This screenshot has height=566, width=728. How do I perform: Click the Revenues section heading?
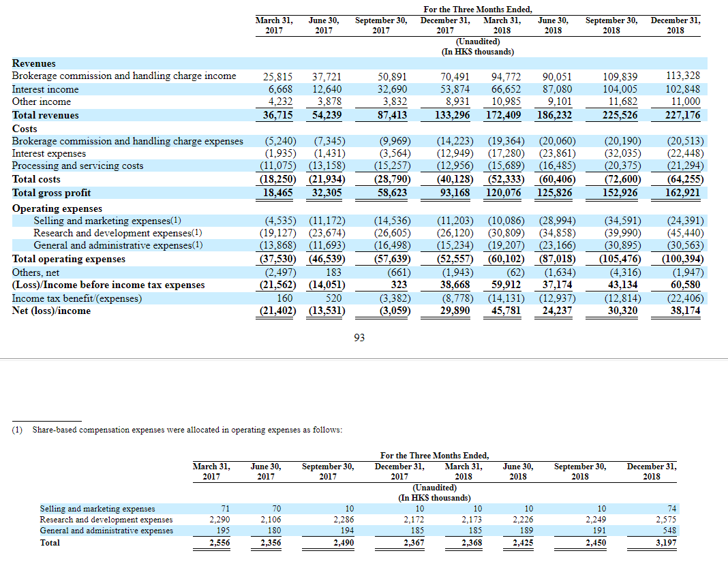[x=33, y=63]
